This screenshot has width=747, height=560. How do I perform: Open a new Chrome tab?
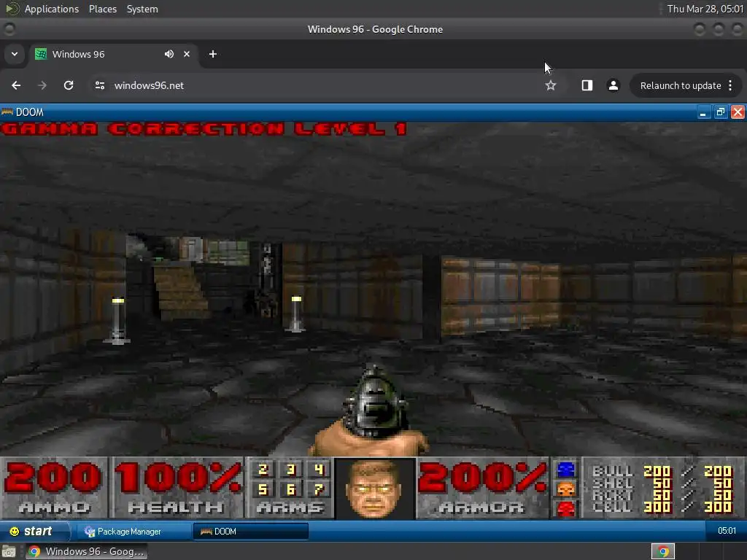tap(213, 54)
